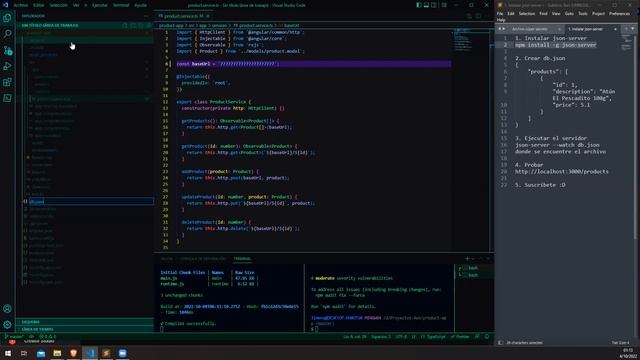Open the Extensions view in the activity bar
Screen dimensions: 640x360
(x=7, y=82)
